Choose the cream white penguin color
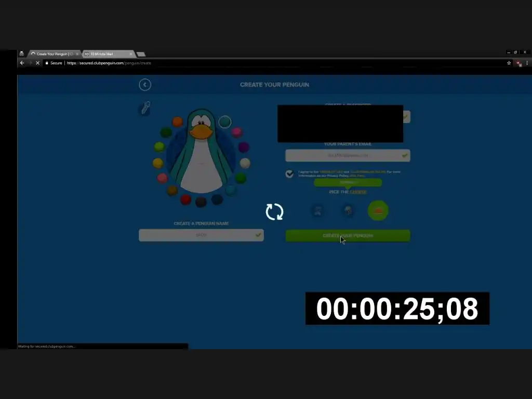This screenshot has height=399, width=532. (x=245, y=163)
